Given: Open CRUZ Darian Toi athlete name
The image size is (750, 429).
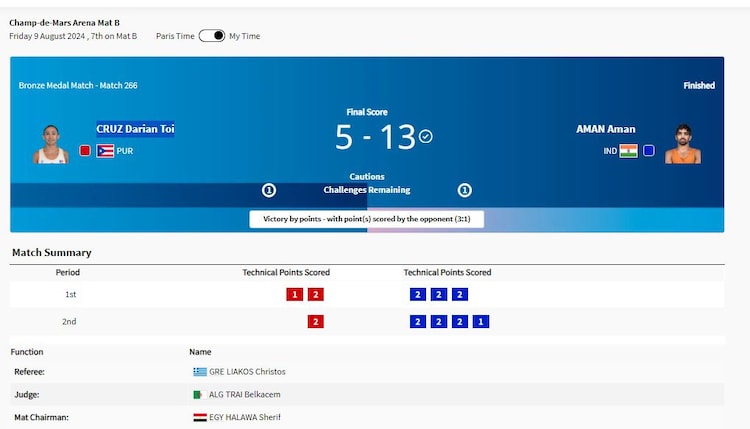Looking at the screenshot, I should click(x=135, y=129).
